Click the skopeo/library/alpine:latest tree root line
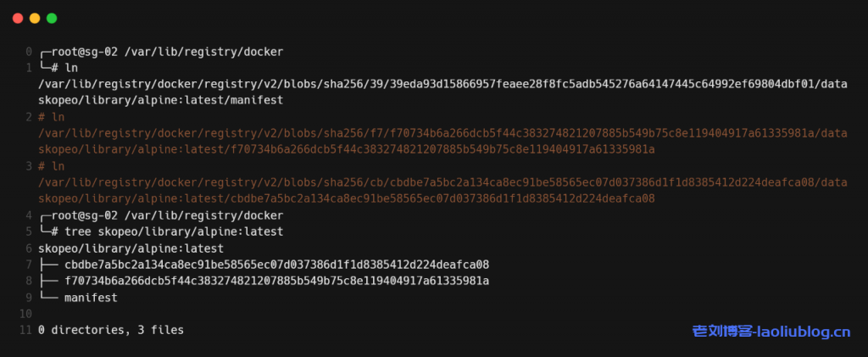The image size is (868, 357). point(131,248)
